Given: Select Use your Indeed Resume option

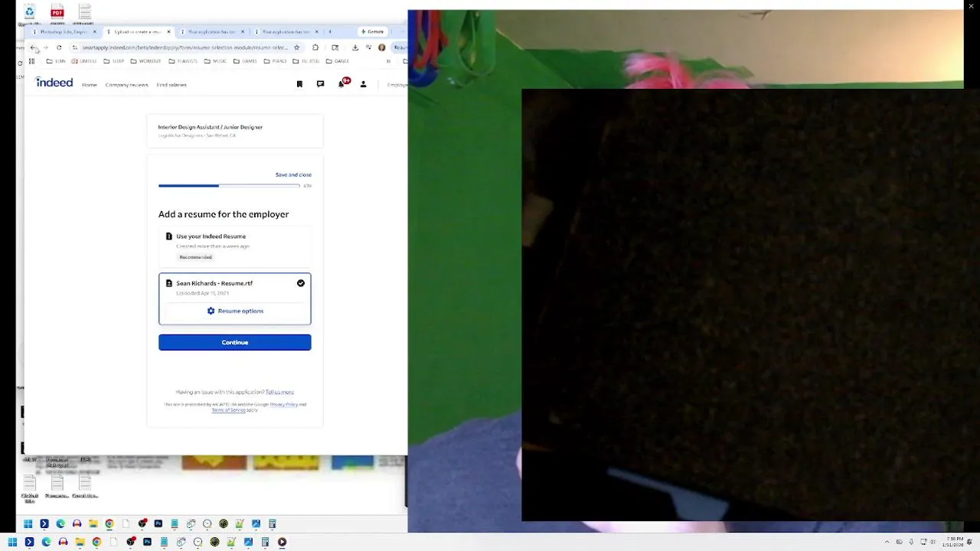Looking at the screenshot, I should 235,246.
